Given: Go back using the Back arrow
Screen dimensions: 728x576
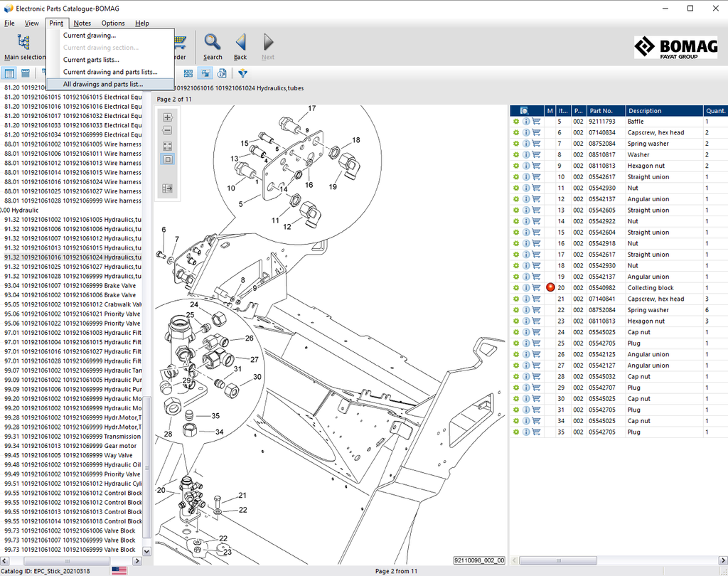Looking at the screenshot, I should [x=240, y=43].
